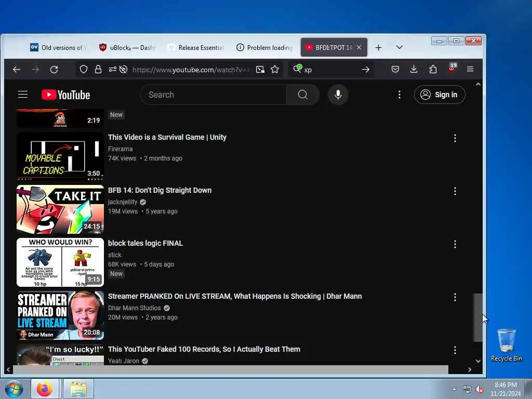
Task: Open Windows Explorer from the taskbar
Action: [78, 389]
